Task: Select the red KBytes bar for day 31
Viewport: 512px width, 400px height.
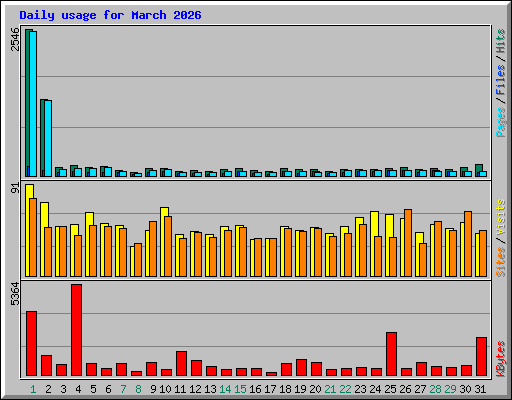Action: 481,357
